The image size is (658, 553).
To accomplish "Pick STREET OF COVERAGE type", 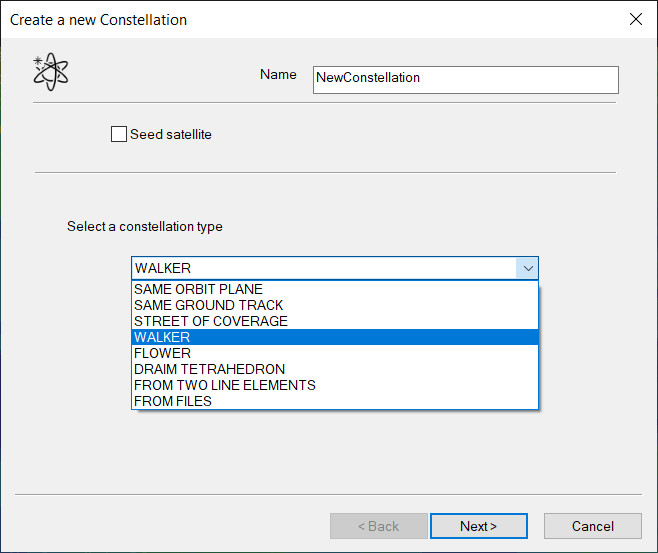I will pyautogui.click(x=211, y=321).
